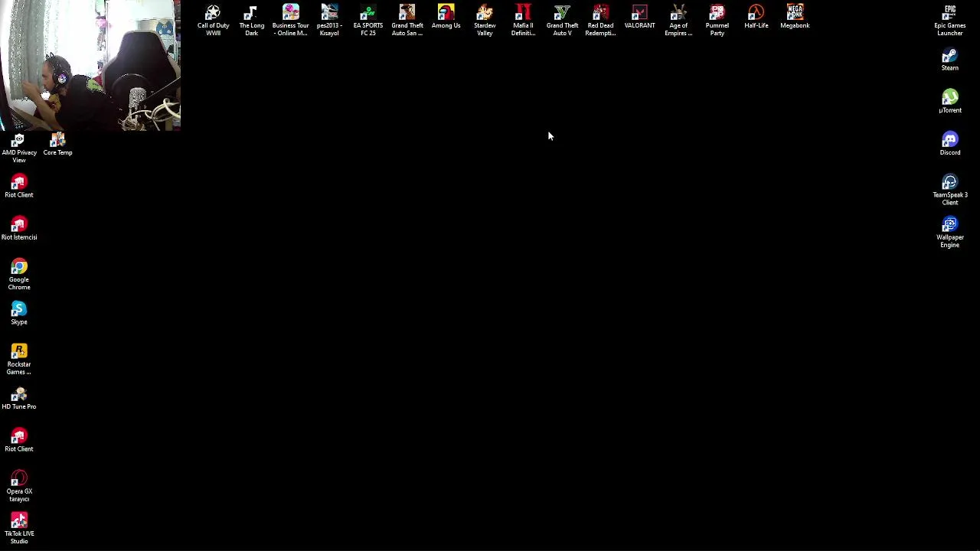Viewport: 980px width, 551px height.
Task: Select the Core Temp shortcut
Action: coord(57,144)
